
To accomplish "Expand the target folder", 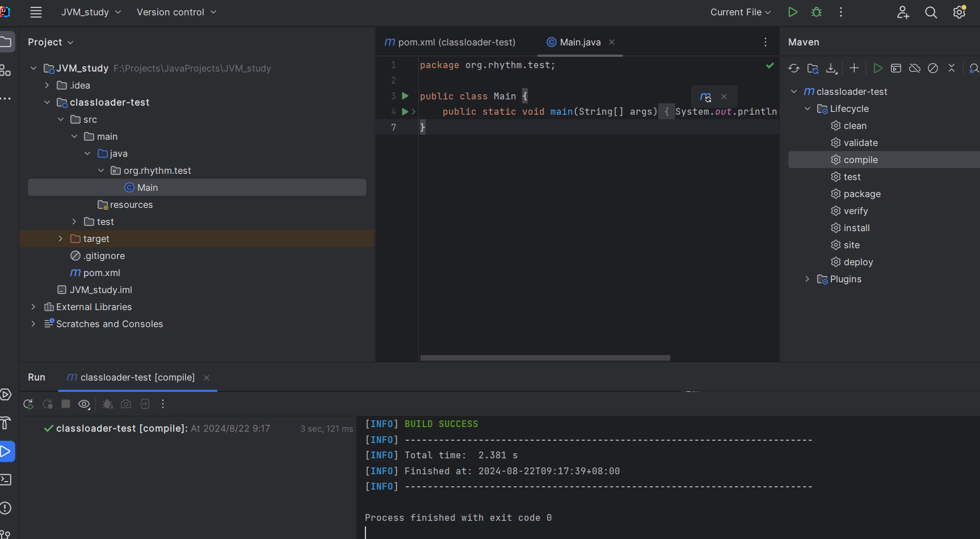I will (61, 239).
